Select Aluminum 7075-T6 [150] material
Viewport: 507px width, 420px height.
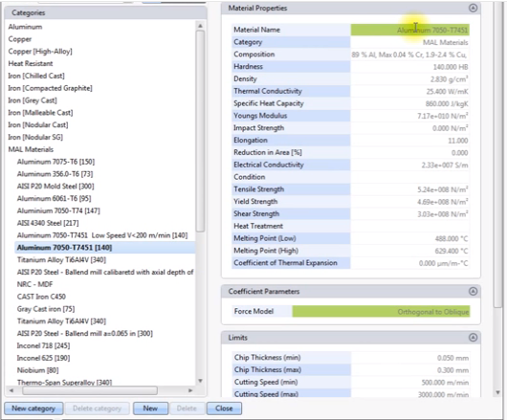coord(55,162)
